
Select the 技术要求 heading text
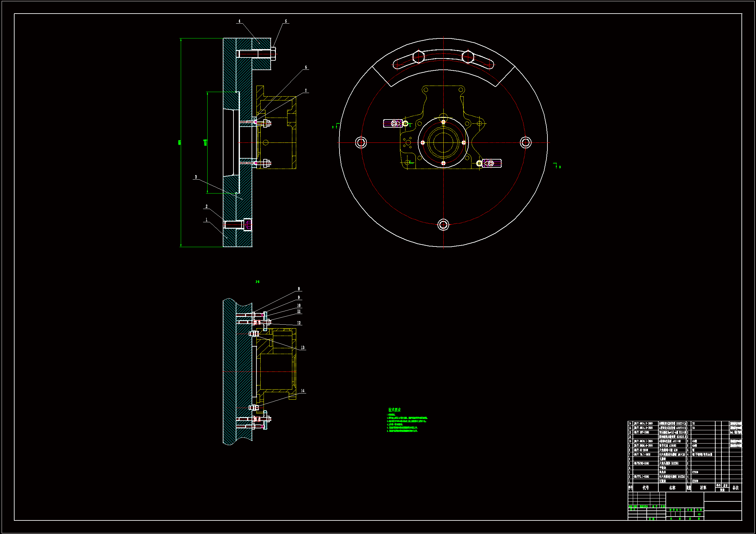tap(394, 410)
